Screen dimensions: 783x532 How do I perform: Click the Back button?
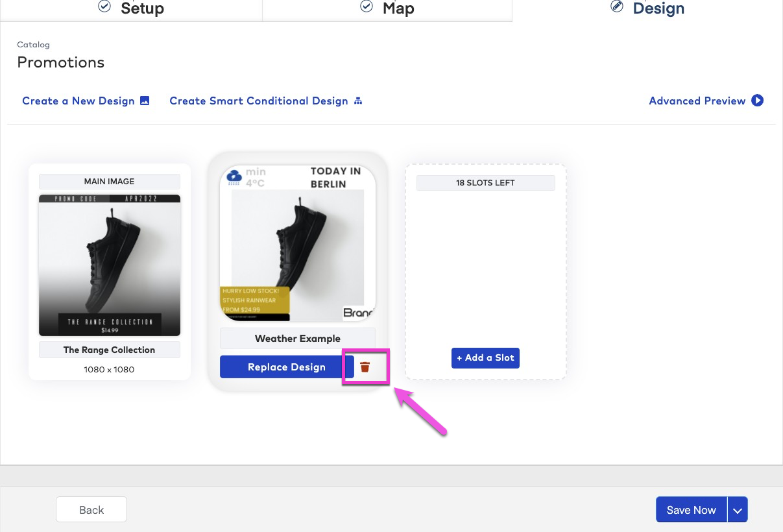click(x=91, y=509)
